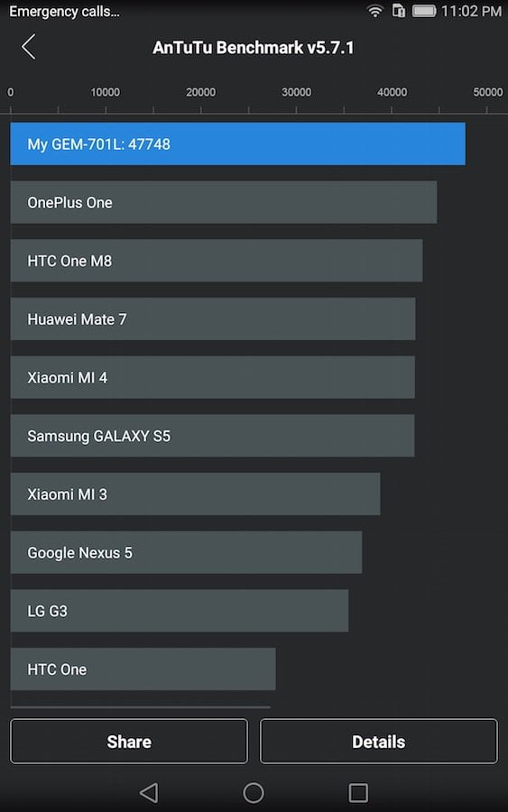Select the Xiaomi MI 4 bar

point(212,377)
